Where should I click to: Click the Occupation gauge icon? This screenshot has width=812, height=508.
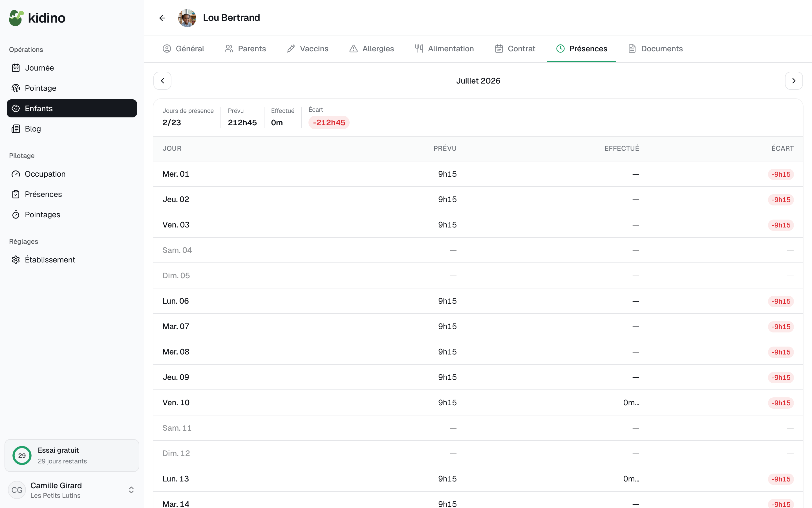(x=16, y=174)
